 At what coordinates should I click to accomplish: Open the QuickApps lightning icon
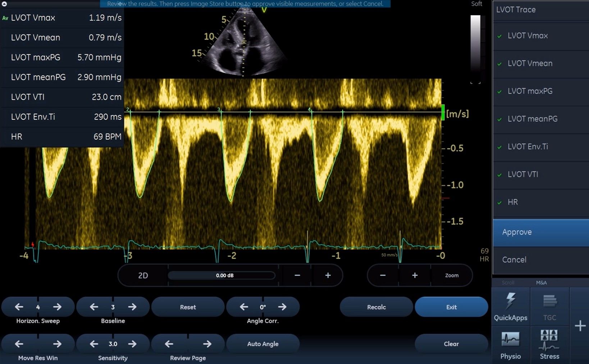coord(510,306)
